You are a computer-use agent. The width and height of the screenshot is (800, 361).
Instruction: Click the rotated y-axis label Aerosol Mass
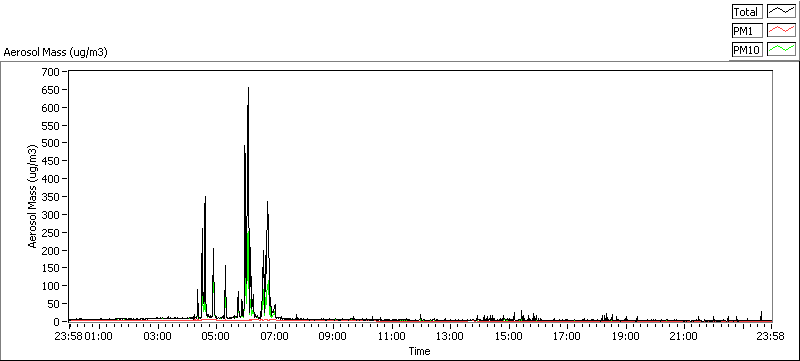[x=33, y=197]
